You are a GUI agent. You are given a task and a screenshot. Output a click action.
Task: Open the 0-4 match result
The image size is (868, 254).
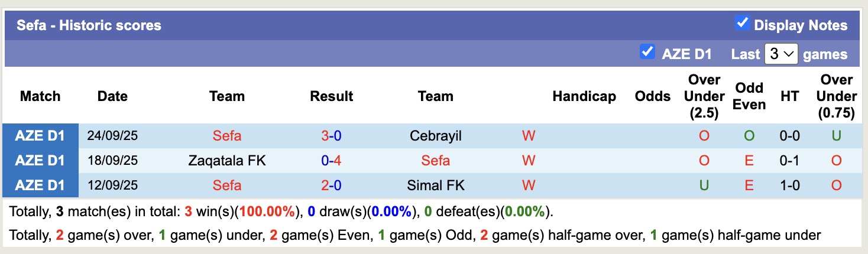331,161
